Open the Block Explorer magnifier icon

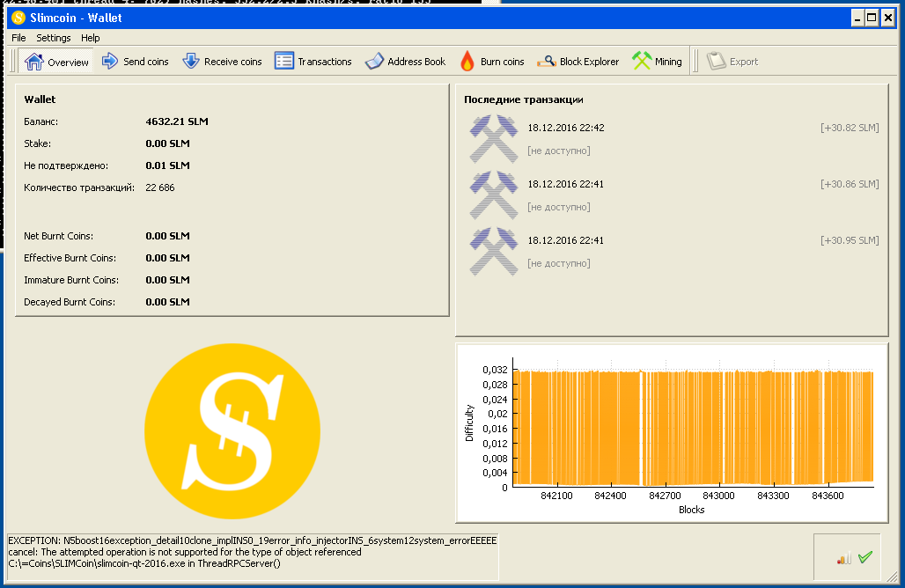[546, 61]
